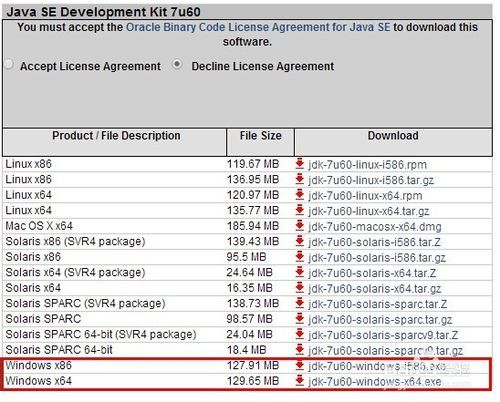Click the 127.91 MB file size cell

pos(253,365)
